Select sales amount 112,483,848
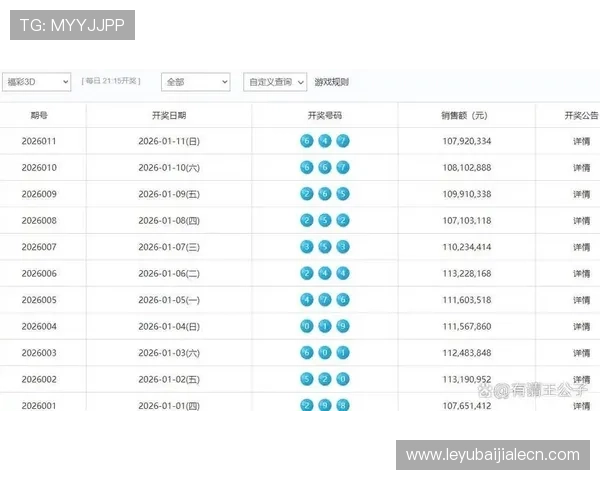 [x=467, y=353]
